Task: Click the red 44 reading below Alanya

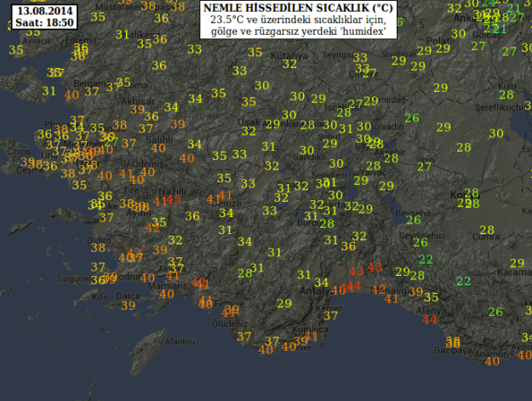Action: click(430, 319)
